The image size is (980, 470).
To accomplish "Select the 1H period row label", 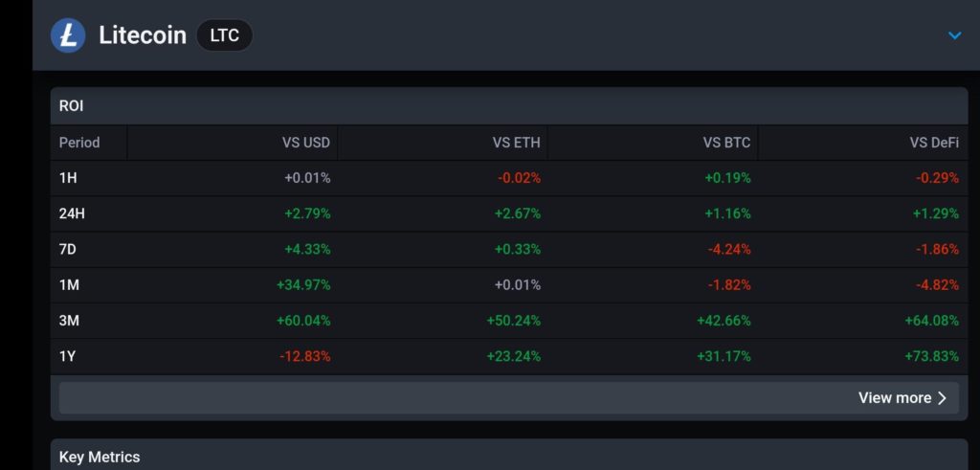I will pos(68,178).
